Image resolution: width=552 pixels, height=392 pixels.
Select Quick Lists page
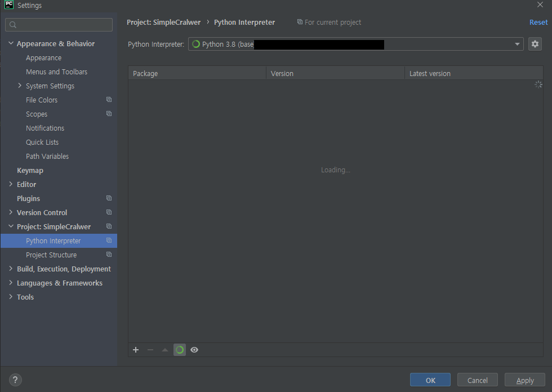(x=42, y=142)
